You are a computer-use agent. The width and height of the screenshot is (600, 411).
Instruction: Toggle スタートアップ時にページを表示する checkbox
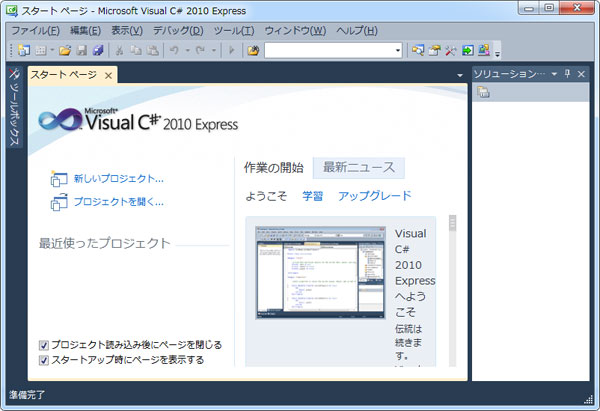tap(44, 360)
